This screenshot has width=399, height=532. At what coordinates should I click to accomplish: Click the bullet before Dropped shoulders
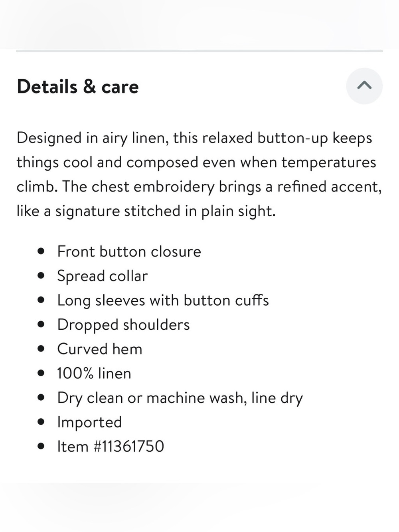pyautogui.click(x=41, y=324)
